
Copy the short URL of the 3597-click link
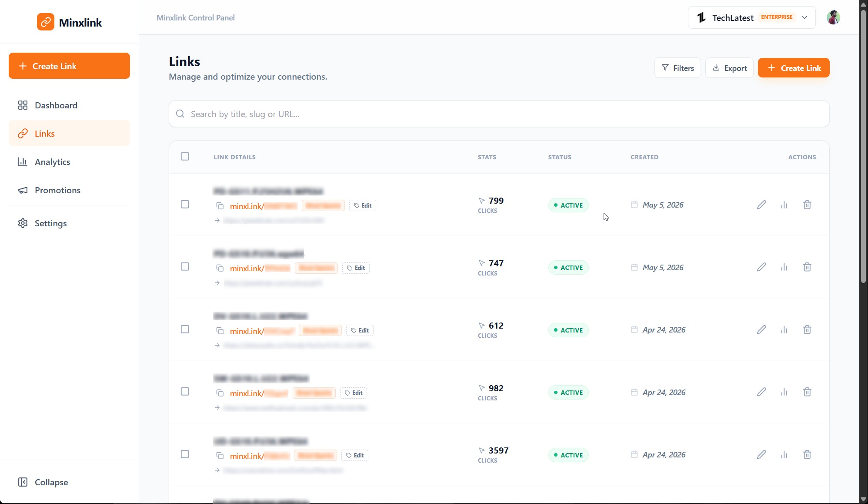pyautogui.click(x=220, y=456)
